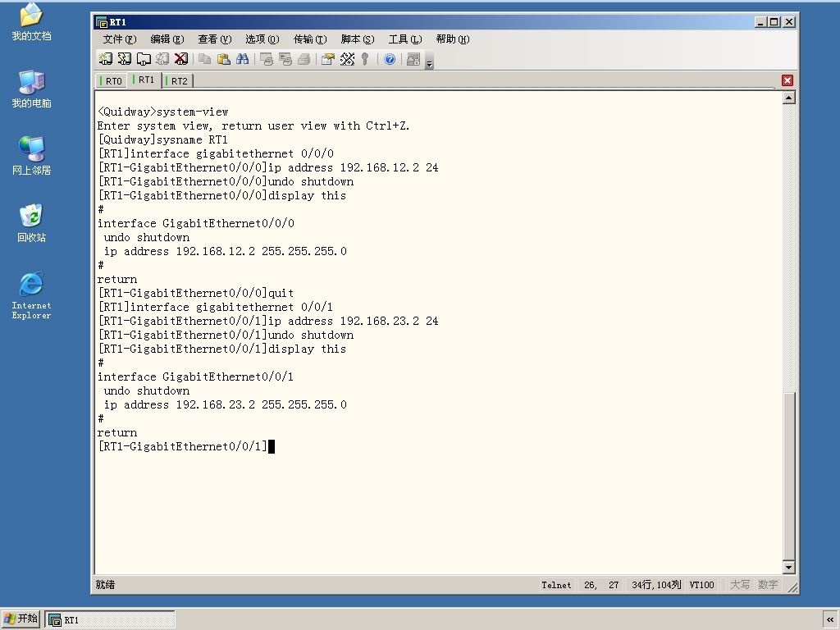Click the terminal cursor at RT1 prompt
Screen dimensions: 840x630
[272, 446]
